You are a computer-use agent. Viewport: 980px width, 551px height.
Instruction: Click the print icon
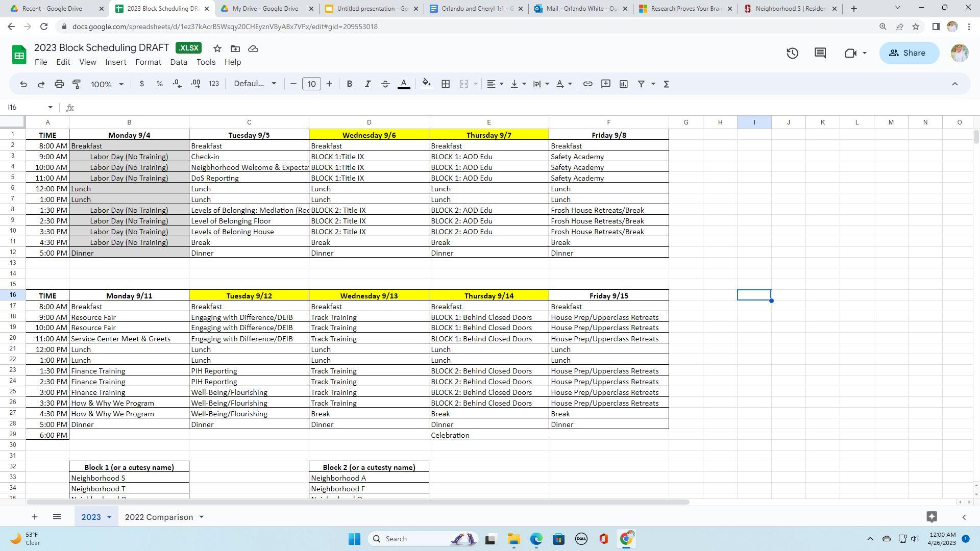click(x=59, y=84)
